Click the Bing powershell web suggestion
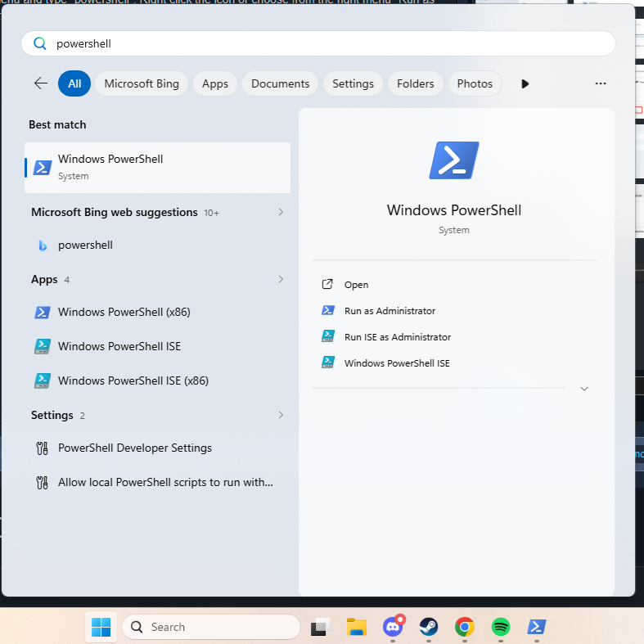The width and height of the screenshot is (644, 644). (158, 245)
